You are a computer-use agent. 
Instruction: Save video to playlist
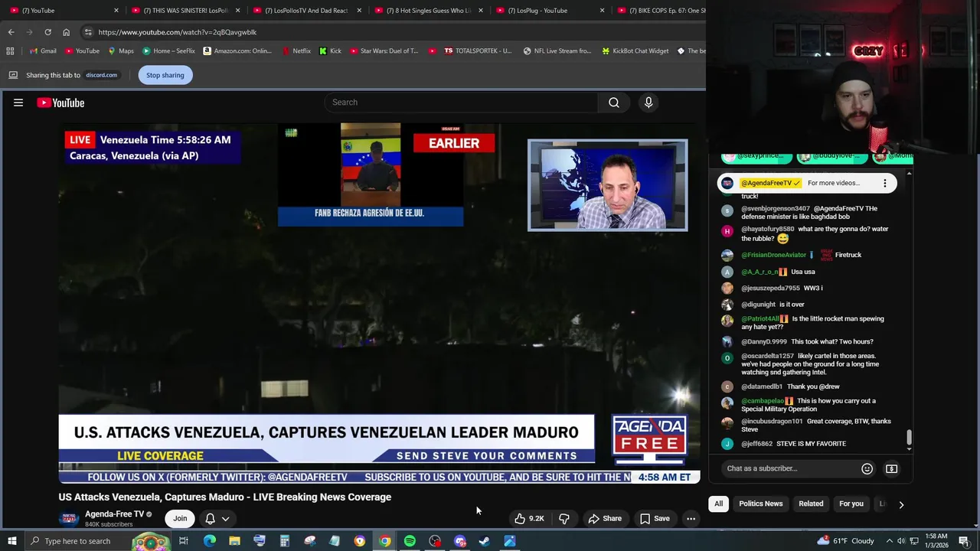[655, 519]
